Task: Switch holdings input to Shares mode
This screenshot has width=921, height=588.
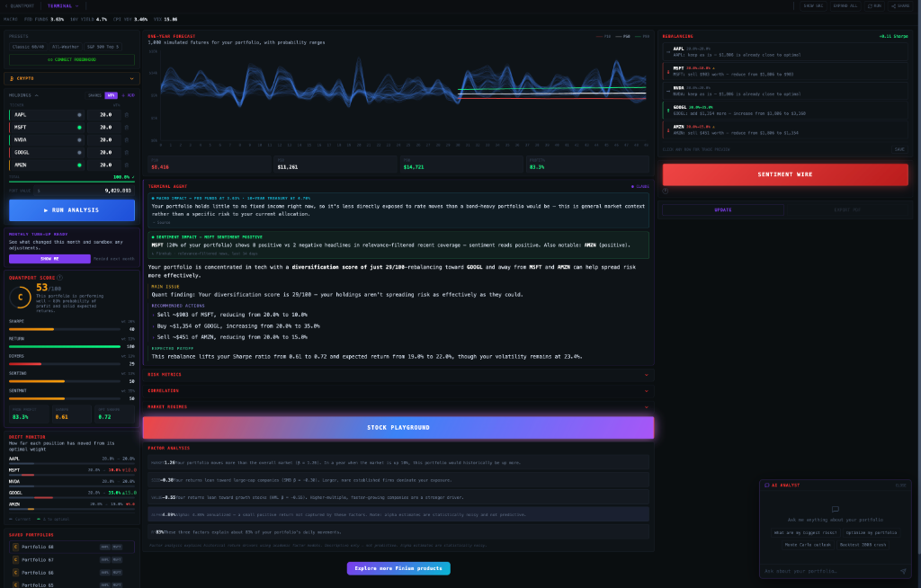Action: pyautogui.click(x=94, y=95)
